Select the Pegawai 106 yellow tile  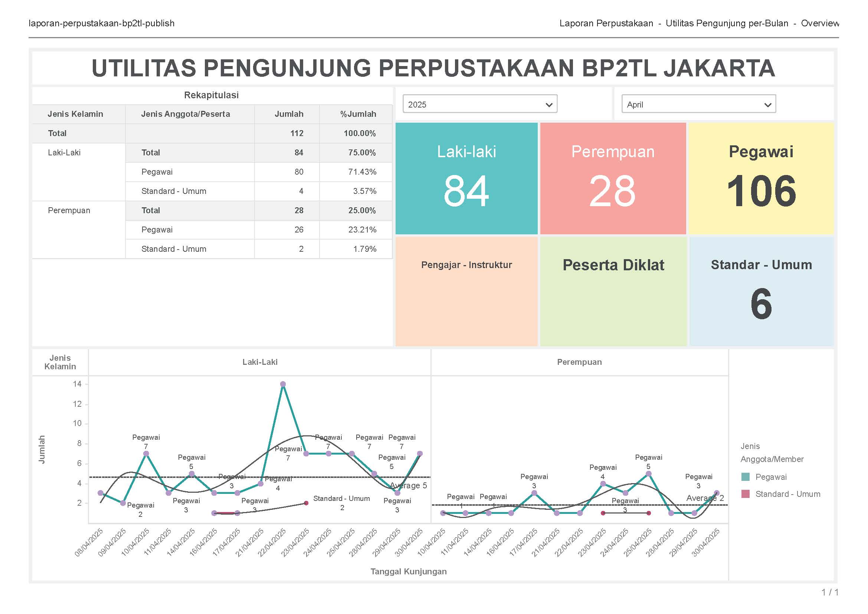click(x=761, y=178)
